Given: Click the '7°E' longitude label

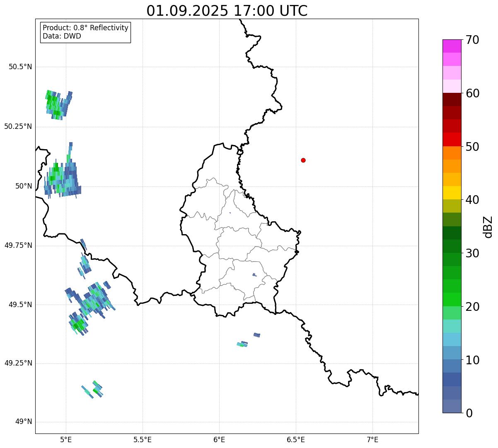Looking at the screenshot, I should (372, 439).
